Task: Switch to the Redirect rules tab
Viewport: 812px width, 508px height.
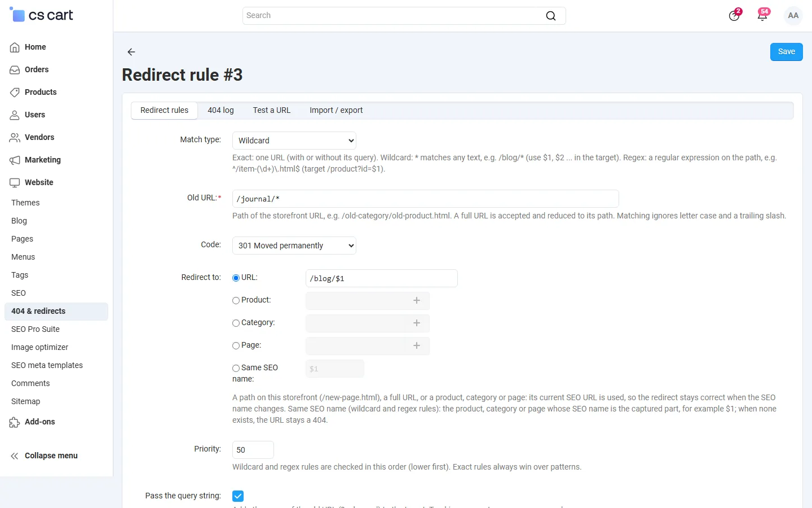Action: (165, 111)
